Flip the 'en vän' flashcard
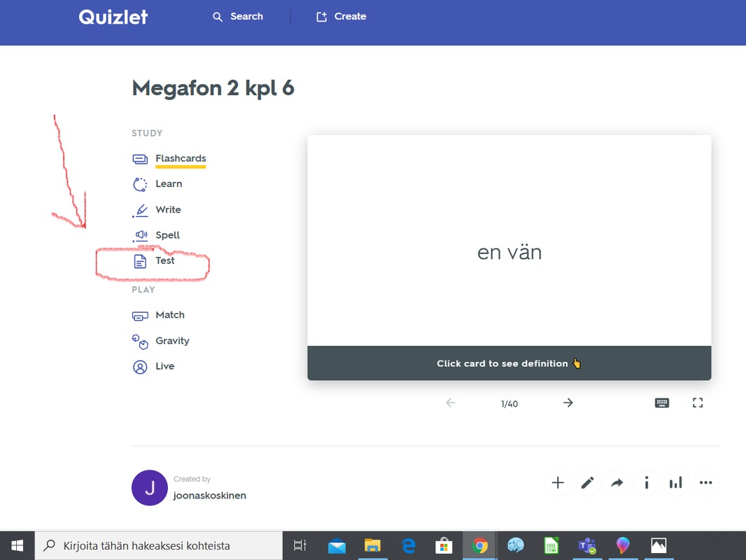The image size is (746, 560). 509,252
